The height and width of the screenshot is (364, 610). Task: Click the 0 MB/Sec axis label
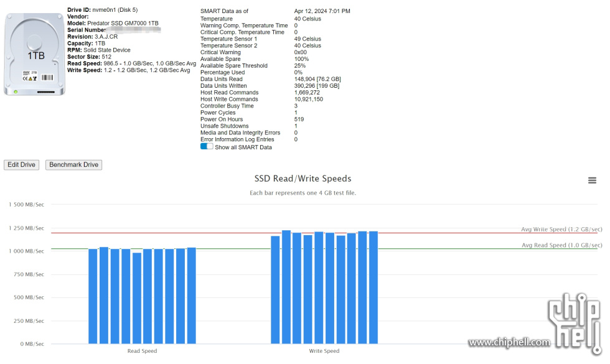(32, 344)
